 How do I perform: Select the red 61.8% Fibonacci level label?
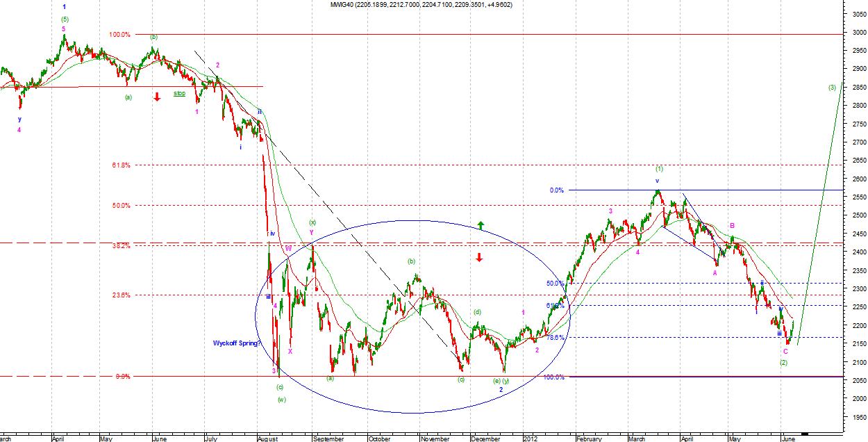(121, 165)
